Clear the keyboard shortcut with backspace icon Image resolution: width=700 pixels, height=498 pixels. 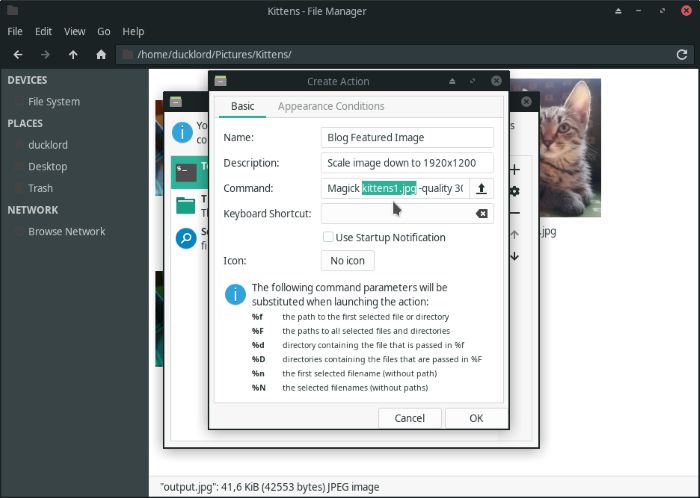click(x=481, y=213)
